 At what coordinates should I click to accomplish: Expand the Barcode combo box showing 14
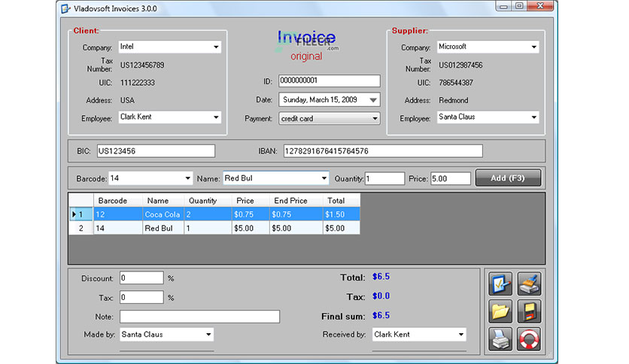pos(187,178)
